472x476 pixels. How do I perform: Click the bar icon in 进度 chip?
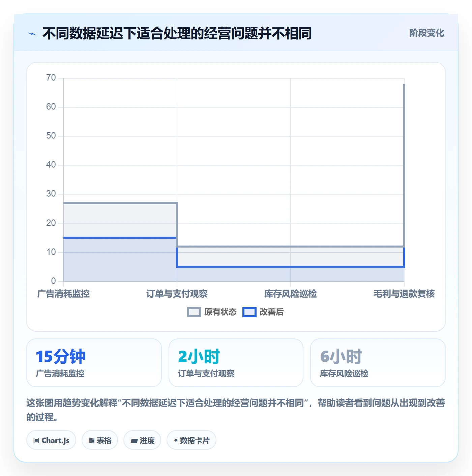point(134,441)
